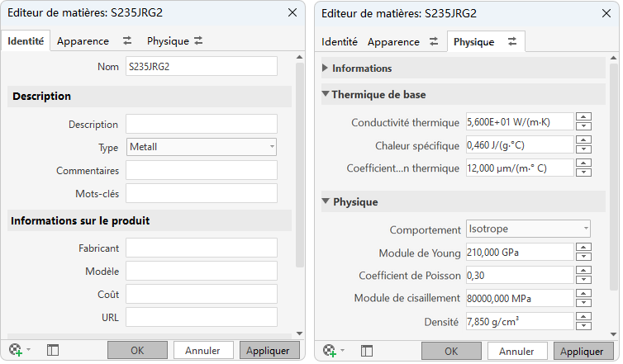Click the Commentaires input field
This screenshot has height=364, width=623.
(x=202, y=170)
